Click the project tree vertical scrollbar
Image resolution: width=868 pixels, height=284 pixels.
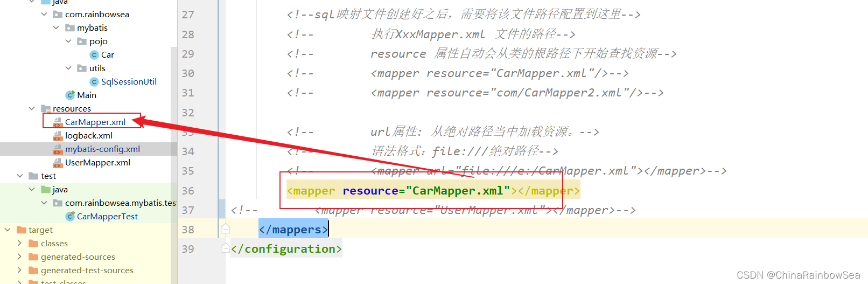(x=174, y=162)
